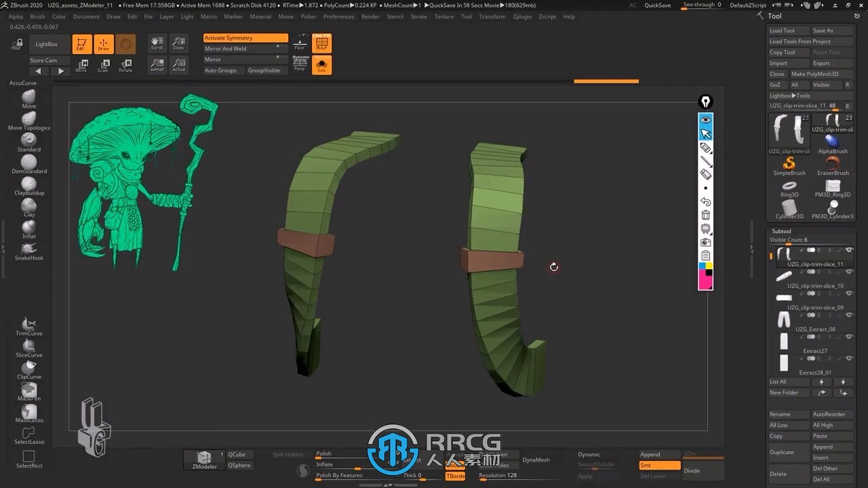The height and width of the screenshot is (488, 868).
Task: Pick the EraserBrush tool icon
Action: click(832, 165)
